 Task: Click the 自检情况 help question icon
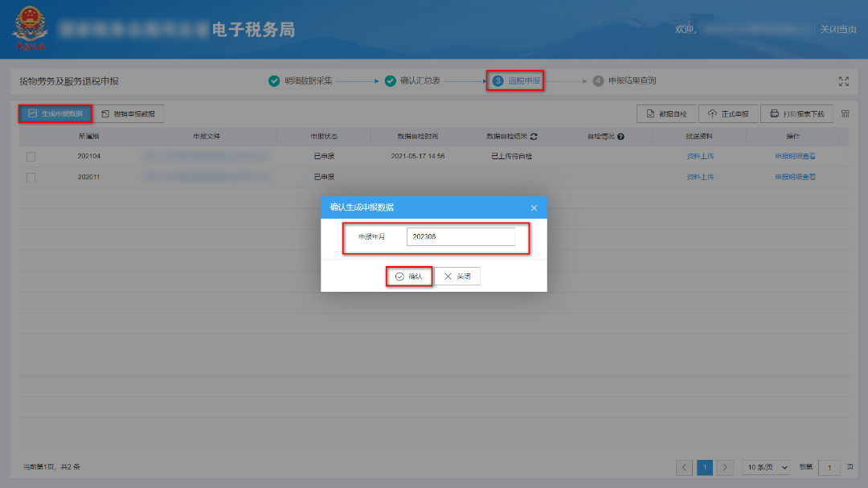tap(620, 136)
